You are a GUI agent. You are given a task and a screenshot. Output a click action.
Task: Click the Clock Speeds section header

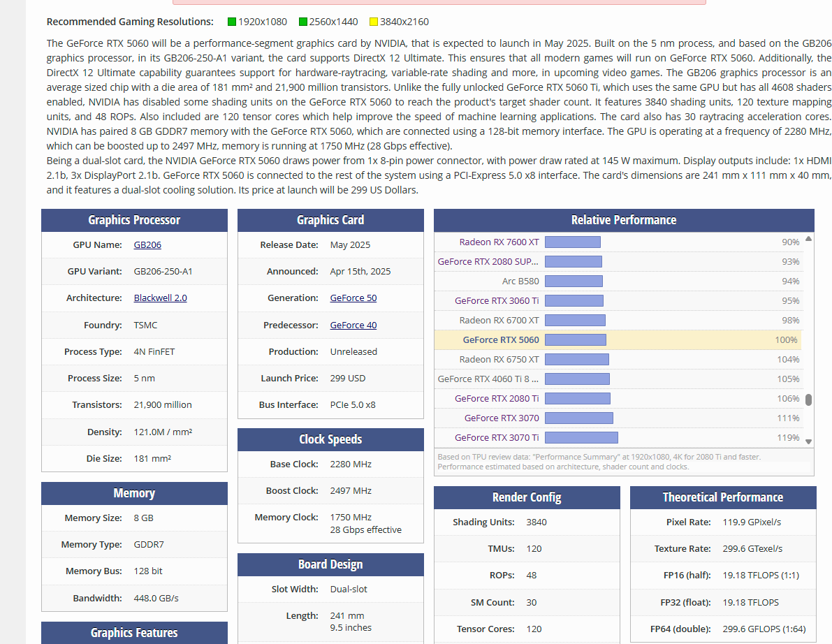pos(330,439)
